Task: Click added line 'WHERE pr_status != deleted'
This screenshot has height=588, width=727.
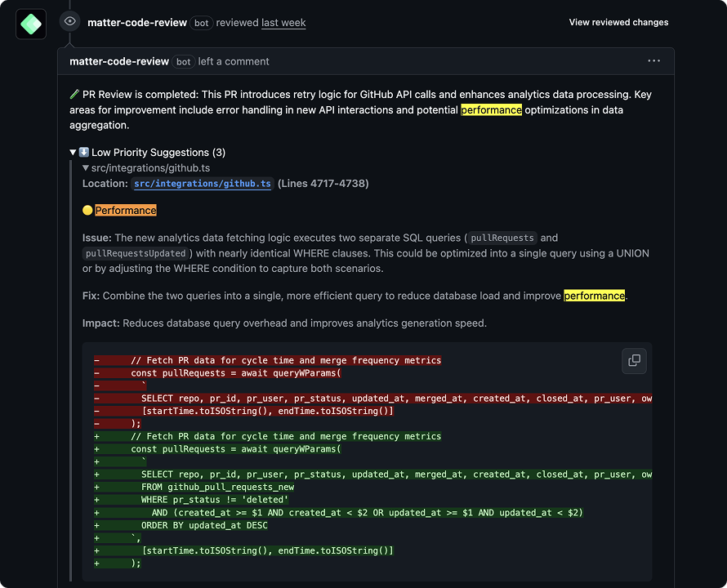Action: [x=191, y=500]
